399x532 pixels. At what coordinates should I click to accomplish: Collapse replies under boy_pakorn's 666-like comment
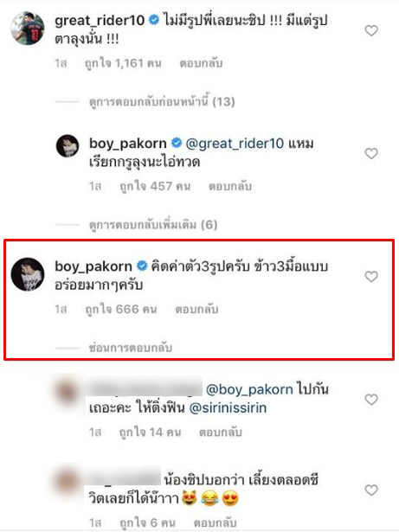pos(131,348)
